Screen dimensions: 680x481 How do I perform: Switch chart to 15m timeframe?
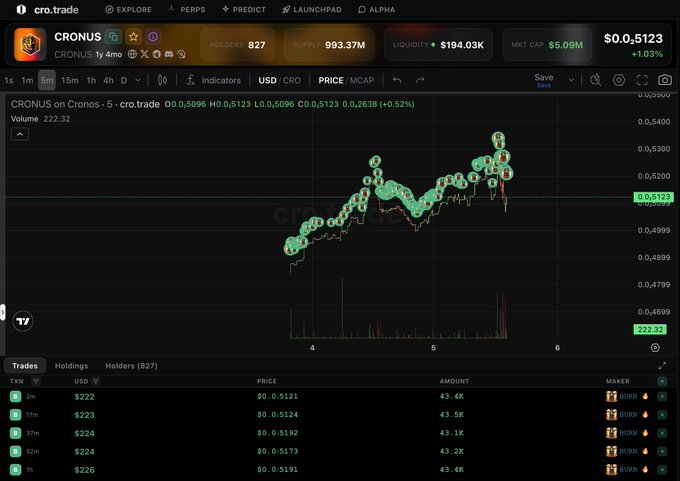[69, 81]
